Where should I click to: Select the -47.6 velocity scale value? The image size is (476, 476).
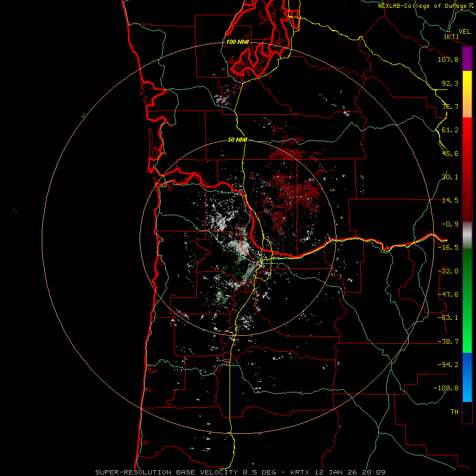448,295
